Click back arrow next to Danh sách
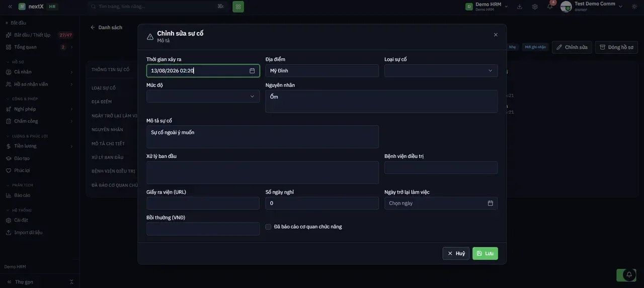 (93, 27)
